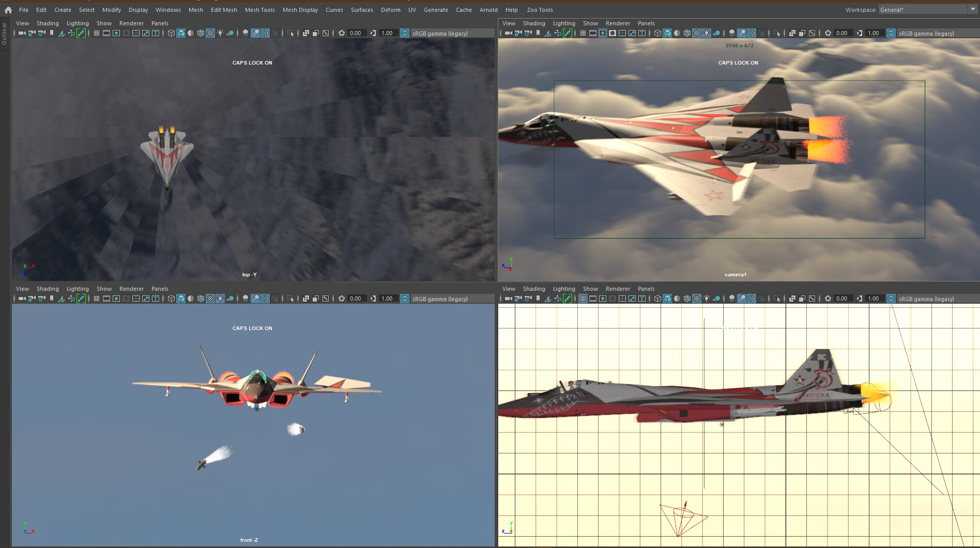This screenshot has width=980, height=548.
Task: Open the Zoo Tools menu
Action: pyautogui.click(x=540, y=10)
